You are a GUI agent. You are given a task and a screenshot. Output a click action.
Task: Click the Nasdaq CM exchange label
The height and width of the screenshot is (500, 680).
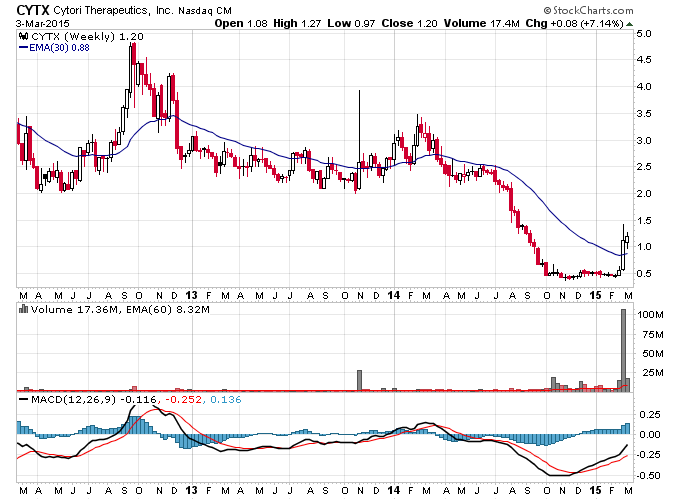point(205,11)
